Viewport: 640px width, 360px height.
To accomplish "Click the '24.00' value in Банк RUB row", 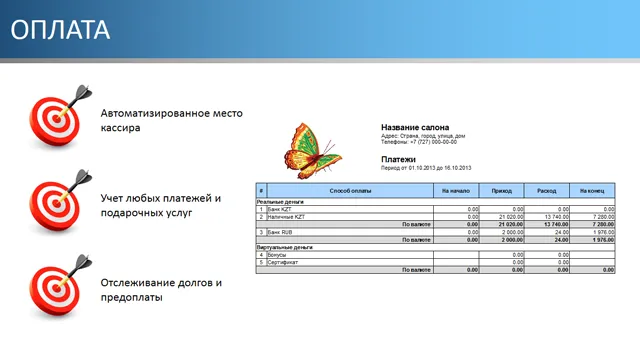I will 562,232.
